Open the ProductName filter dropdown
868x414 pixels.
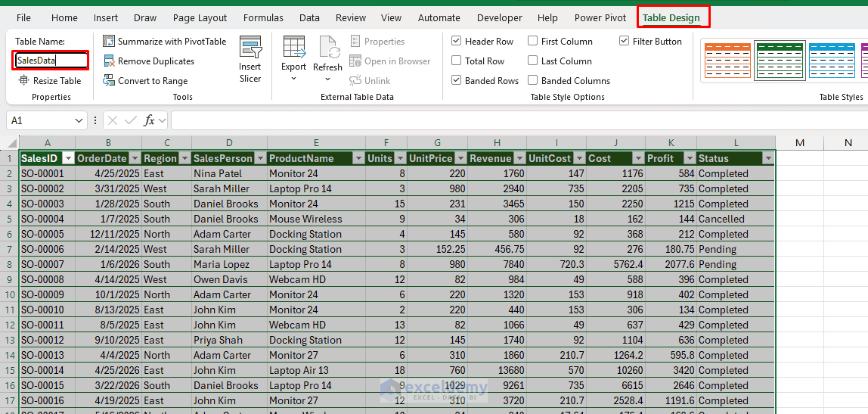(x=358, y=158)
